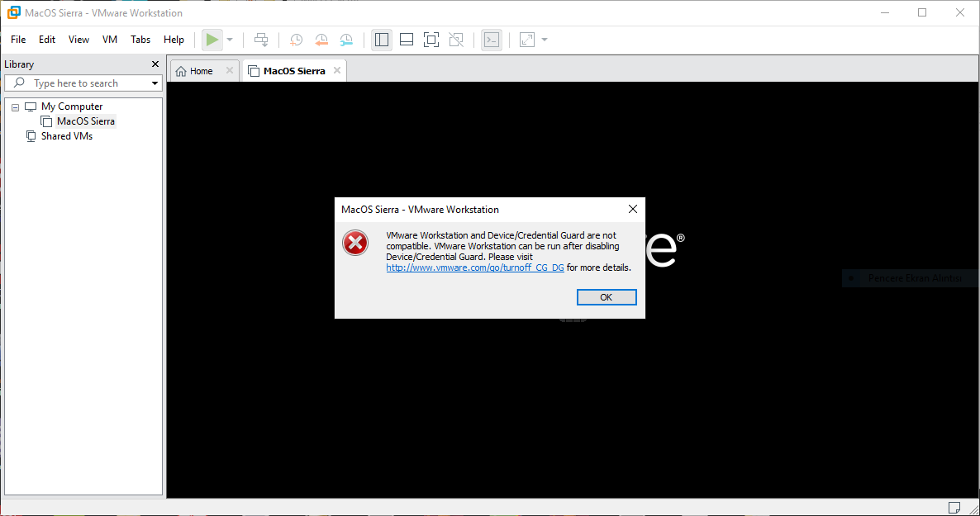Screen dimensions: 980x516
Task: Open the power options dropdown arrow
Action: click(230, 40)
